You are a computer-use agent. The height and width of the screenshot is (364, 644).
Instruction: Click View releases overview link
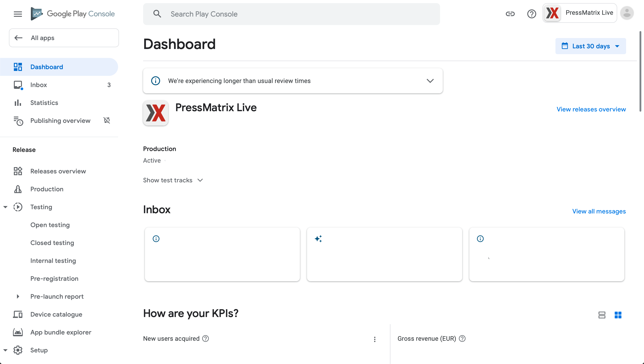[591, 109]
